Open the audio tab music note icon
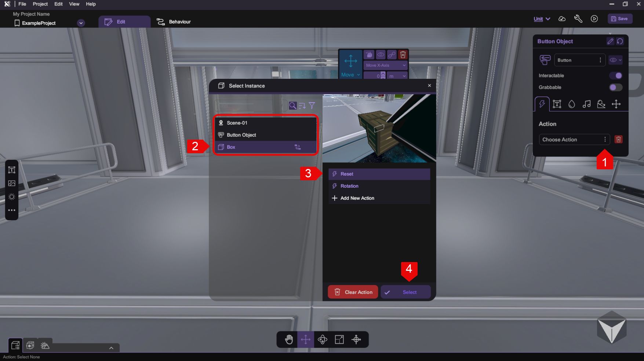Viewport: 644px width, 361px height. [x=586, y=104]
